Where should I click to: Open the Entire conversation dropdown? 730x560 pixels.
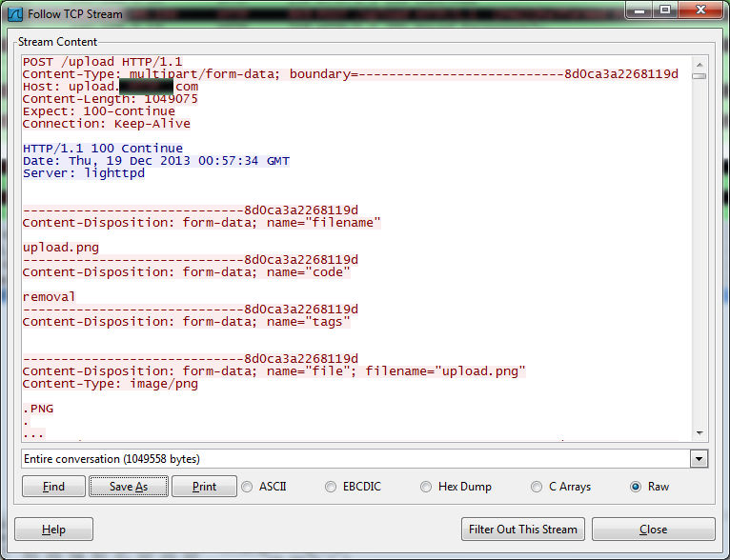point(700,459)
